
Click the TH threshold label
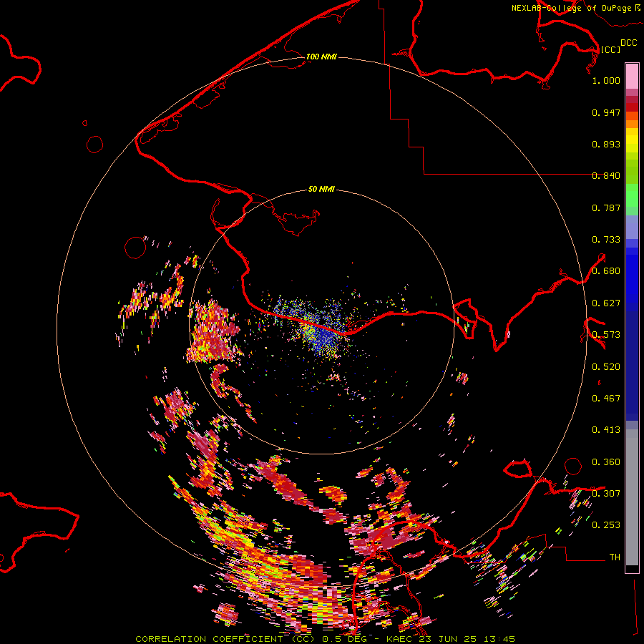615,557
